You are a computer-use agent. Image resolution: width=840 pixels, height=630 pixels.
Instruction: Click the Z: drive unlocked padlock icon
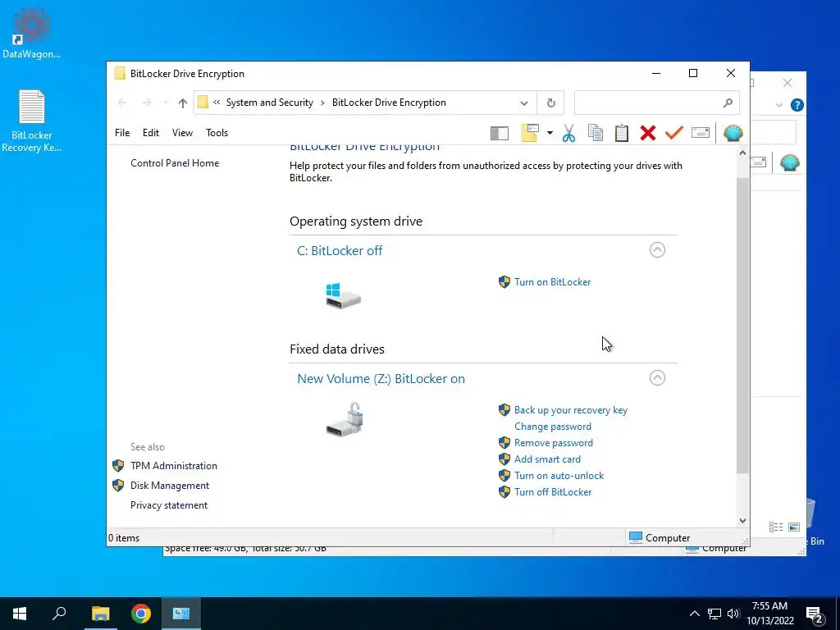[x=345, y=419]
